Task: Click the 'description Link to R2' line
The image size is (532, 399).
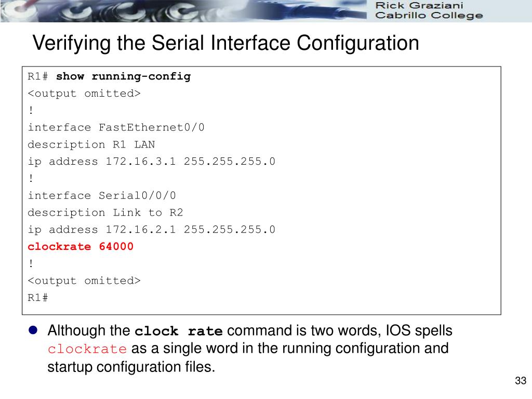Action: [105, 212]
